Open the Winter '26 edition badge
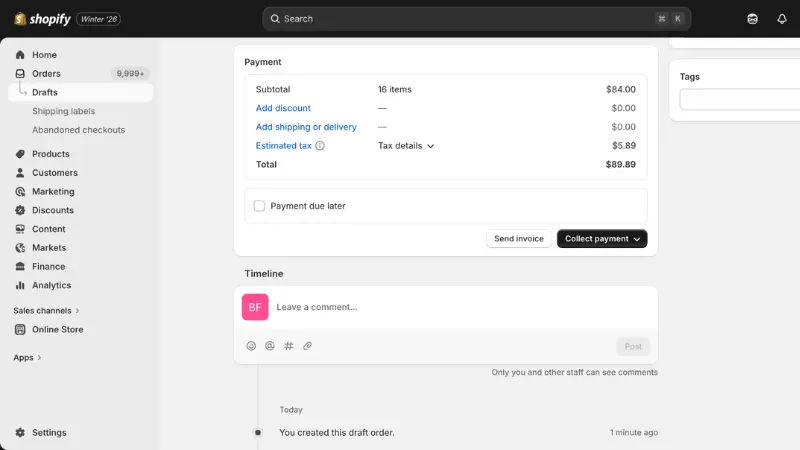 click(98, 19)
